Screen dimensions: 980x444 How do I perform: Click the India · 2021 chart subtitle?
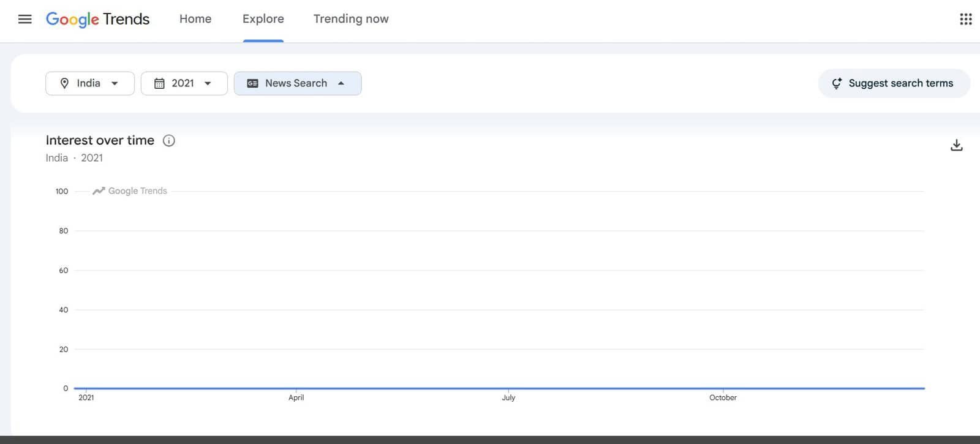(x=74, y=158)
